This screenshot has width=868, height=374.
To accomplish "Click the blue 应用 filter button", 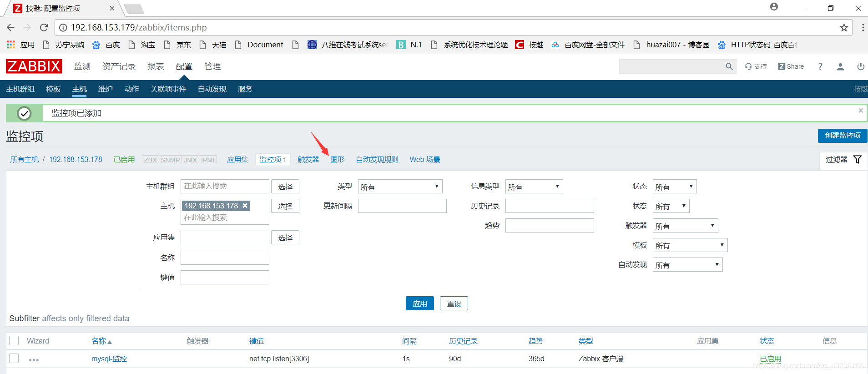I will [420, 303].
